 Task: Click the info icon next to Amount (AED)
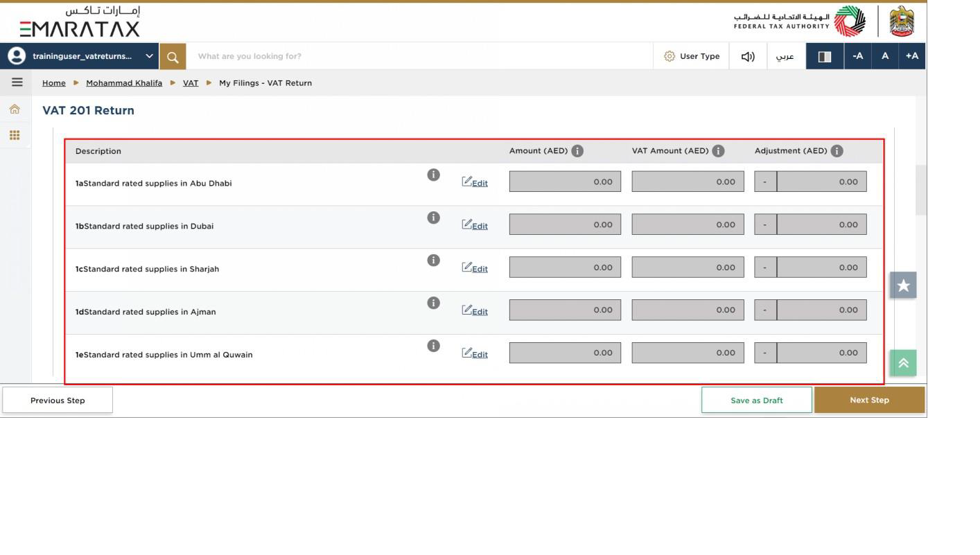pos(577,150)
